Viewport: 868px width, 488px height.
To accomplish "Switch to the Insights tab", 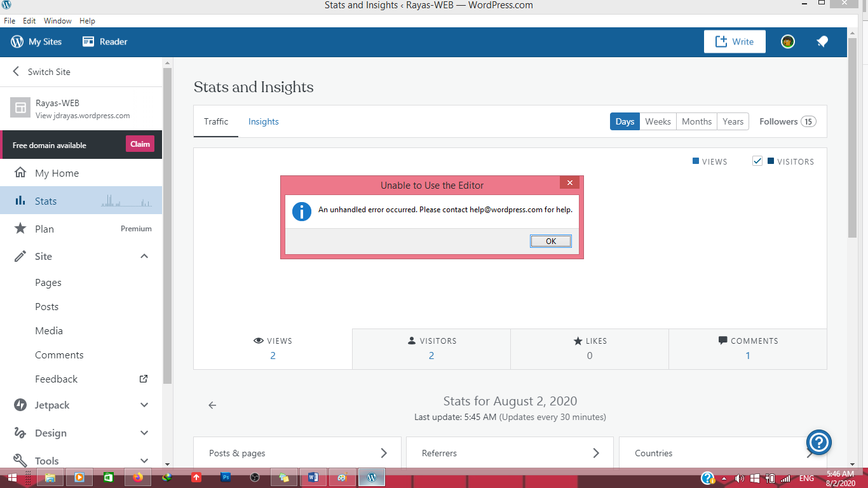I will point(263,121).
